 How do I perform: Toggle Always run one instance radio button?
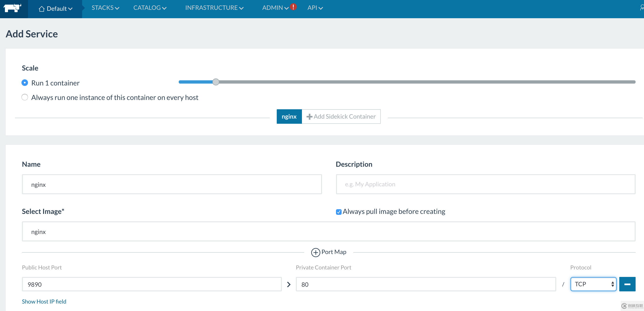click(25, 97)
